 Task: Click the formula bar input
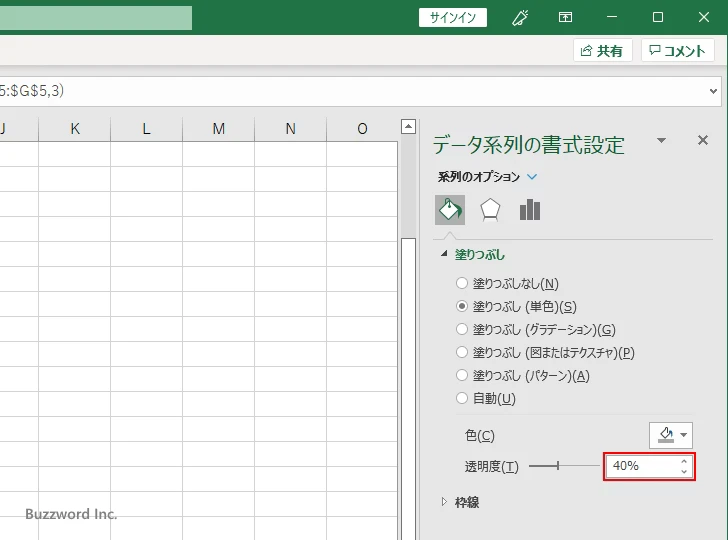pos(353,91)
